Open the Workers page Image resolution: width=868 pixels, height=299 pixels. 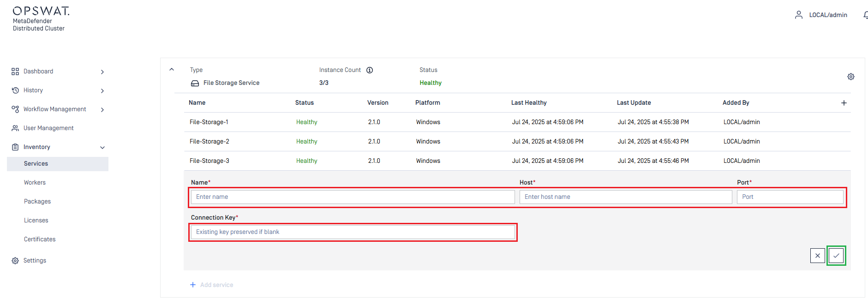point(35,183)
